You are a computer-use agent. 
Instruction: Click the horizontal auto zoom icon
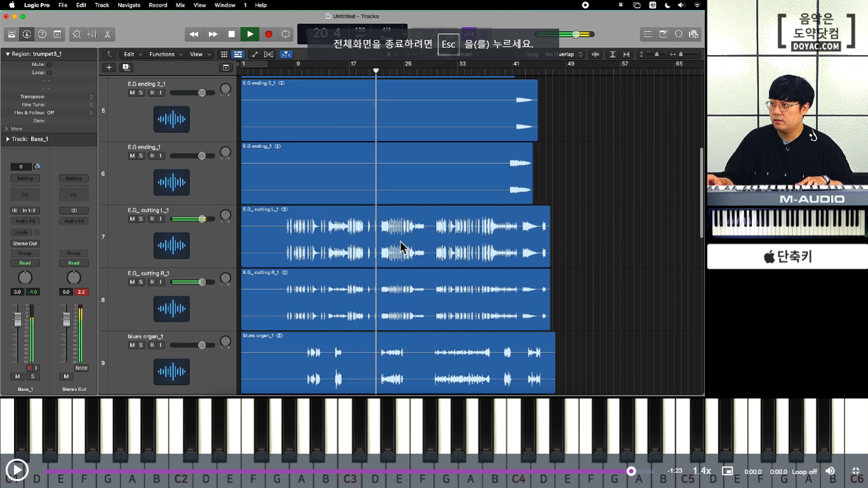coord(627,55)
